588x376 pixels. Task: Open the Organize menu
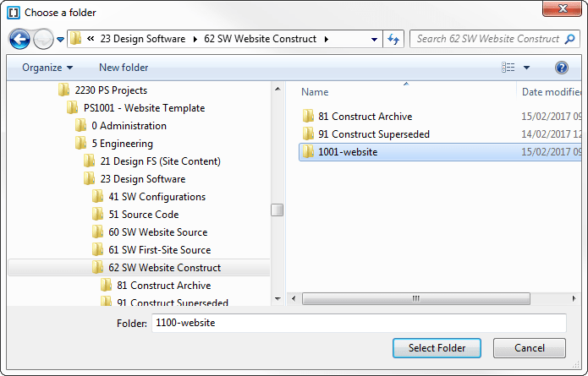[x=47, y=68]
